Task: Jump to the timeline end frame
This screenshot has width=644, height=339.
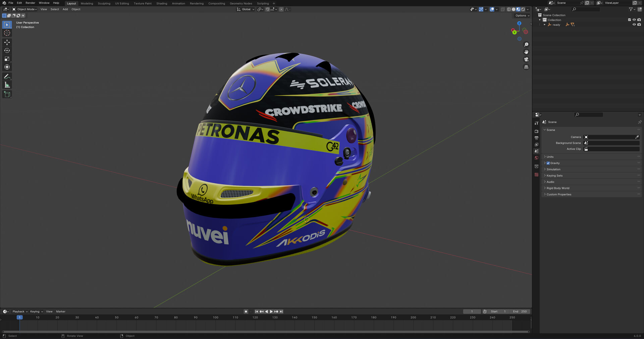Action: (281, 312)
